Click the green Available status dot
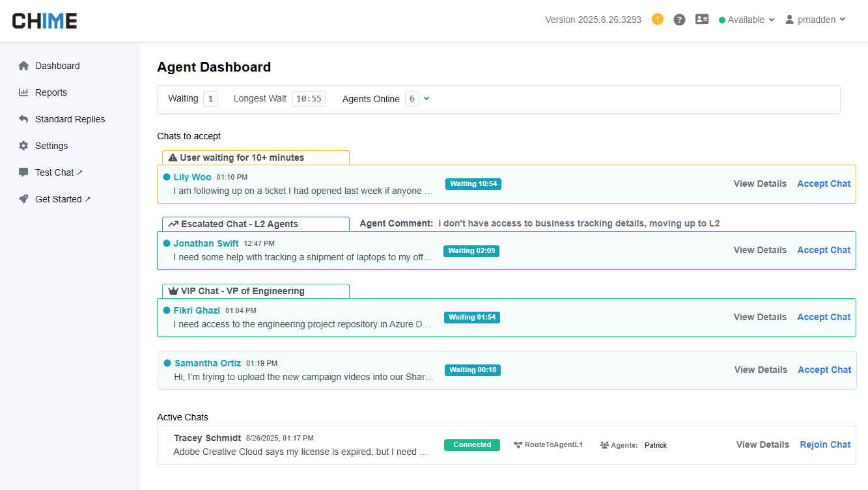 pos(722,20)
